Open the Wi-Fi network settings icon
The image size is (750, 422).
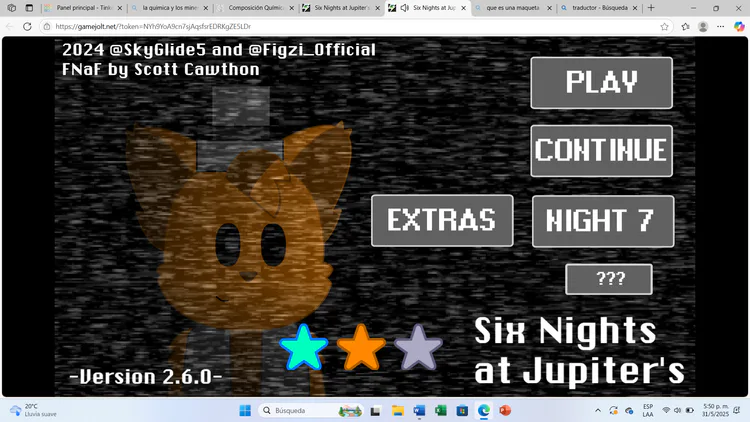[x=666, y=411]
